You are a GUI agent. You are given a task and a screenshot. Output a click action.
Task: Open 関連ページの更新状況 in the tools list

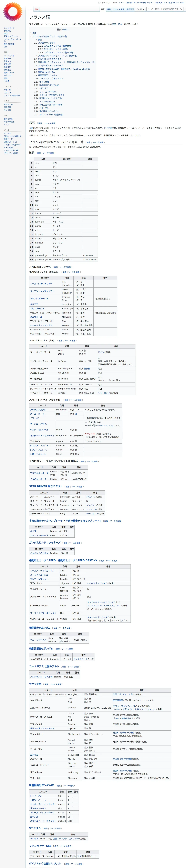(x=12, y=136)
